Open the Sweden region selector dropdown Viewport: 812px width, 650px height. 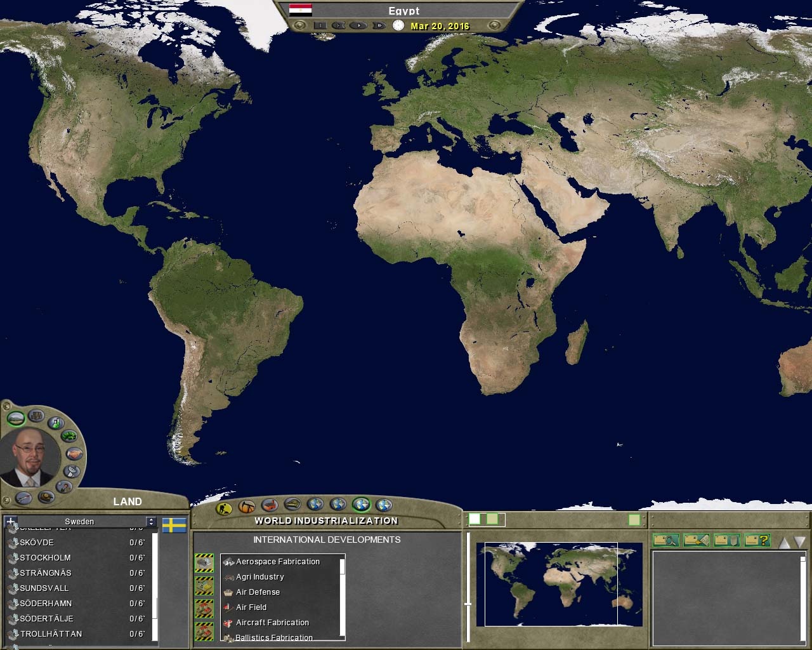(150, 521)
